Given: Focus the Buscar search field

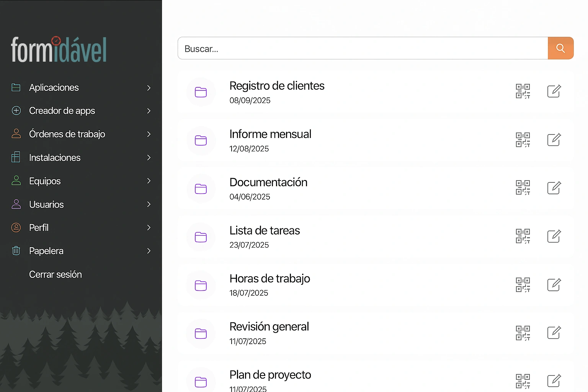Looking at the screenshot, I should [363, 48].
